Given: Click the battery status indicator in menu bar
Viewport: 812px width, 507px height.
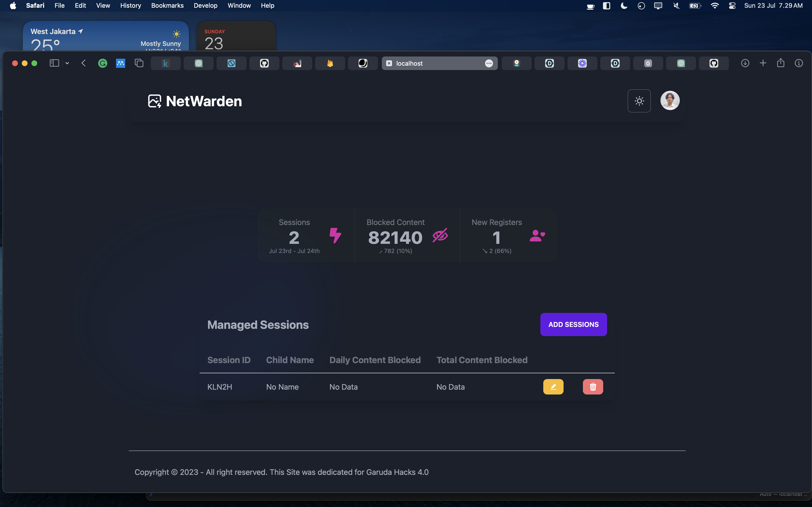Looking at the screenshot, I should [x=695, y=5].
